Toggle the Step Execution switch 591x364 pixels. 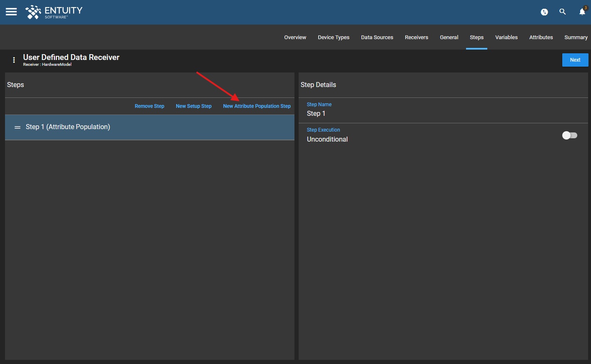pyautogui.click(x=569, y=135)
